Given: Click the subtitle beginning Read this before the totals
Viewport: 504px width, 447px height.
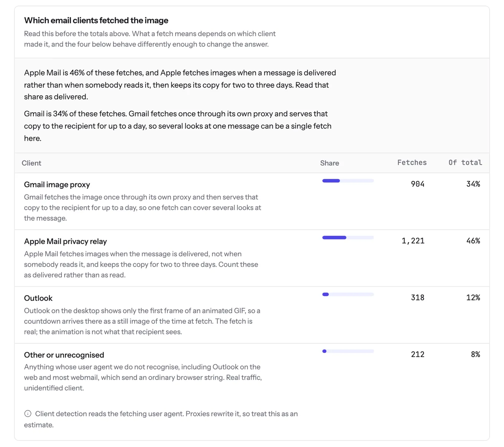Looking at the screenshot, I should click(150, 39).
